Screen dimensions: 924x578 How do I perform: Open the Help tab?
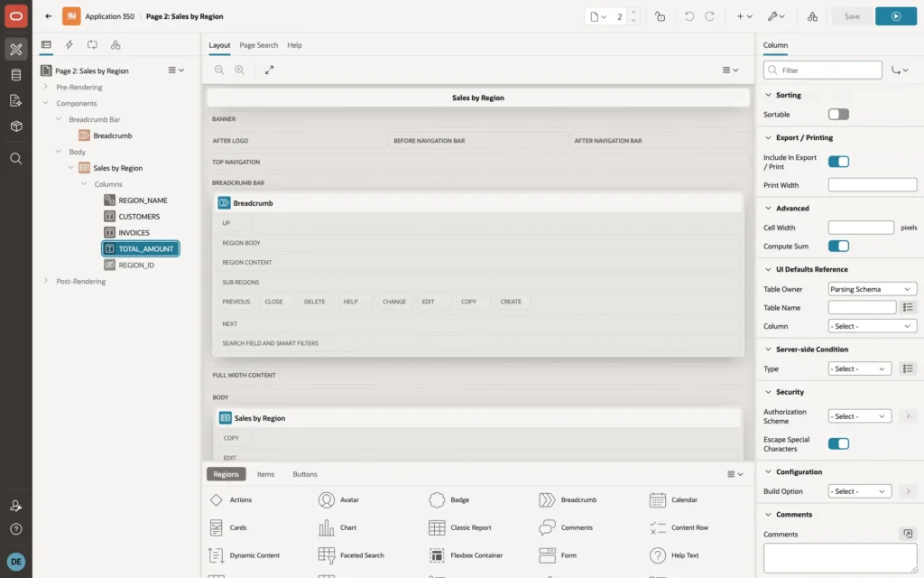click(x=294, y=45)
